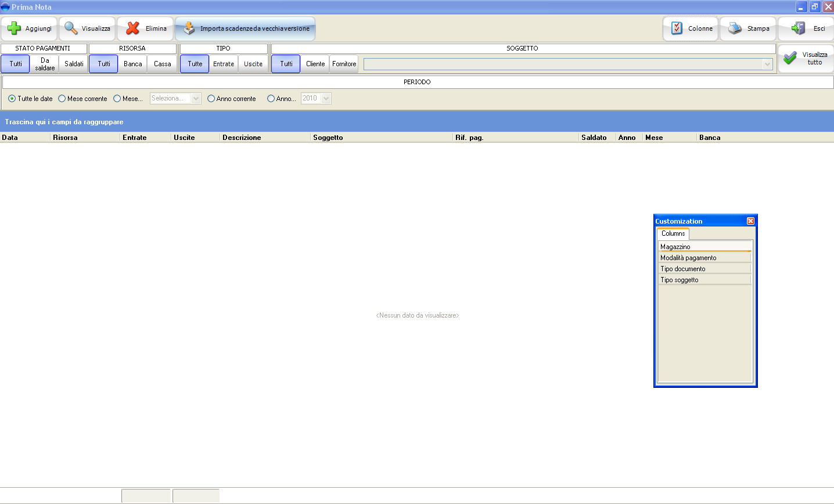Select Anno corrente radio button
Screen dimensions: 834x504
click(x=211, y=99)
